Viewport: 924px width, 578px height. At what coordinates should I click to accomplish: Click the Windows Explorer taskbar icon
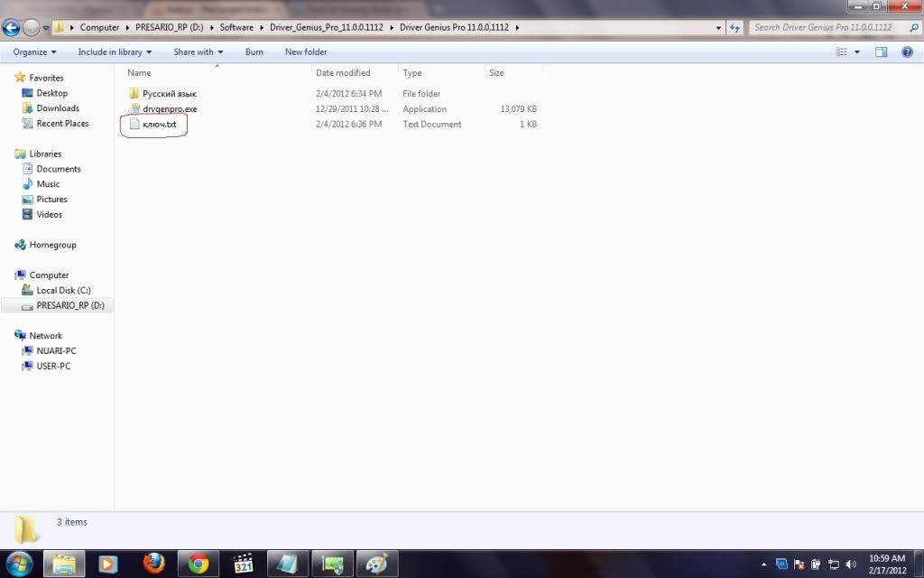point(64,564)
